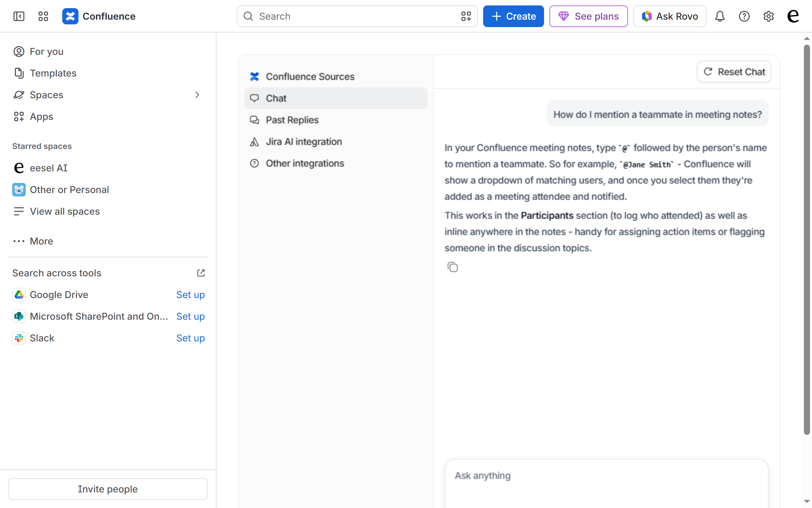812x508 pixels.
Task: Open the settings gear icon
Action: [x=769, y=16]
